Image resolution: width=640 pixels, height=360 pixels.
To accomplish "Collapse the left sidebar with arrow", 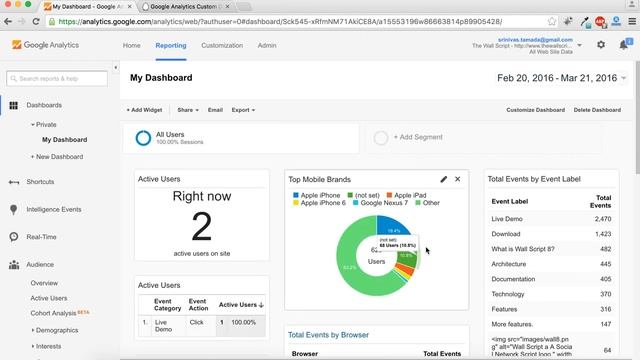I will coord(116,67).
